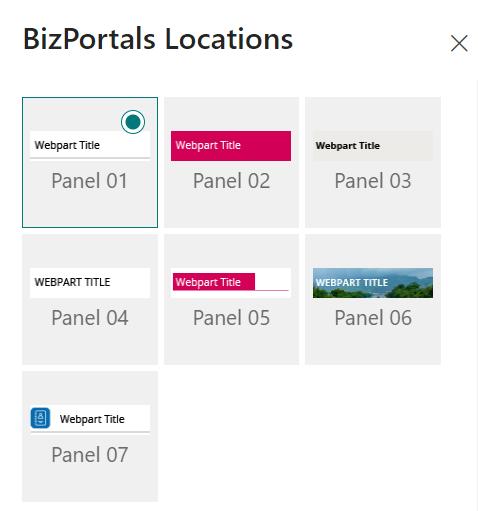
Task: Click the Panel 06 label text
Action: tap(373, 318)
